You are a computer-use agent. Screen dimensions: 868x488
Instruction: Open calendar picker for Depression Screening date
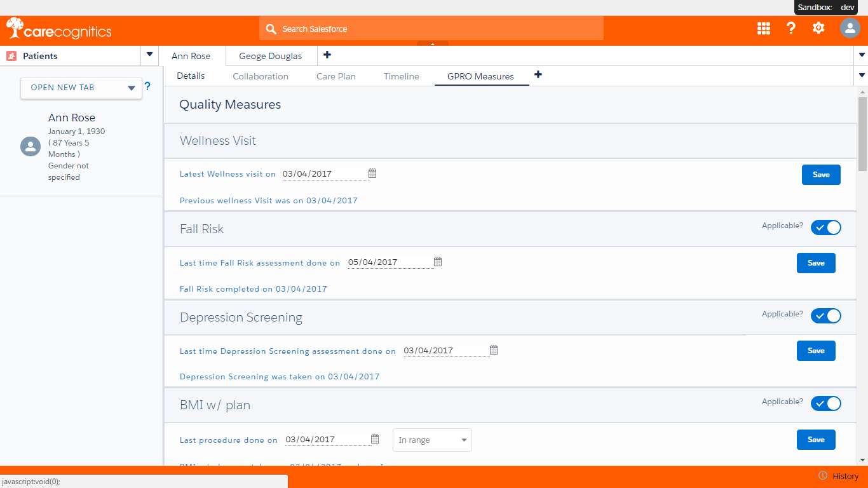point(494,350)
